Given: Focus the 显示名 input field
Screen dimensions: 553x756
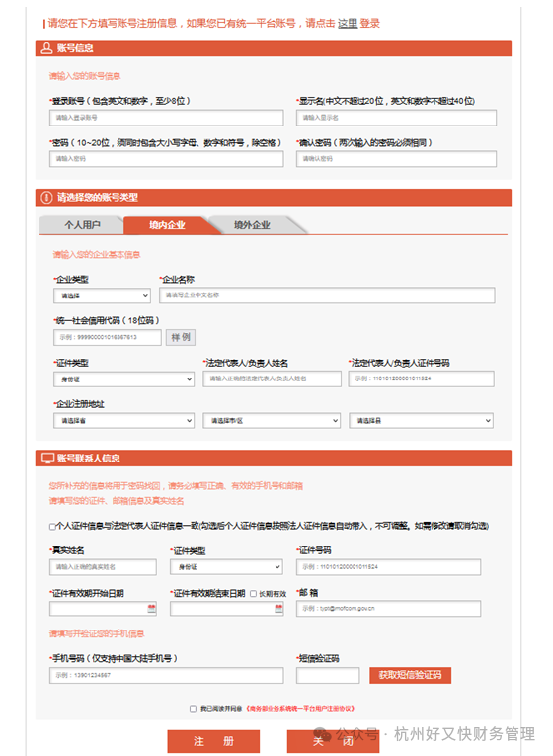Looking at the screenshot, I should [396, 118].
